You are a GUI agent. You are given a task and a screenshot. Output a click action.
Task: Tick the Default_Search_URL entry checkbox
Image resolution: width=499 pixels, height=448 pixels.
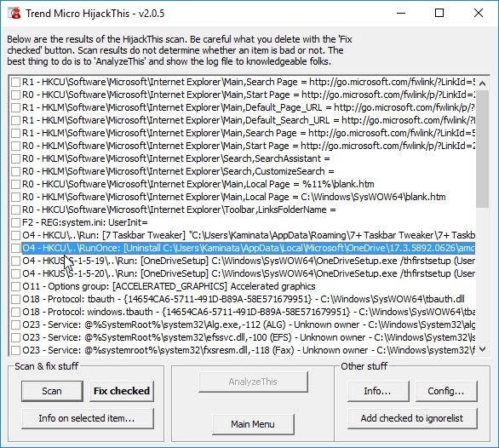pos(15,120)
